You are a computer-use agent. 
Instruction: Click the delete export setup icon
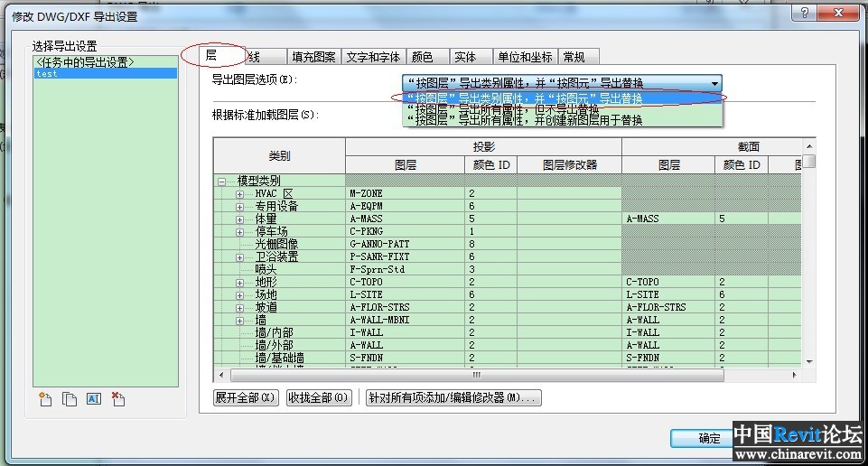[118, 399]
